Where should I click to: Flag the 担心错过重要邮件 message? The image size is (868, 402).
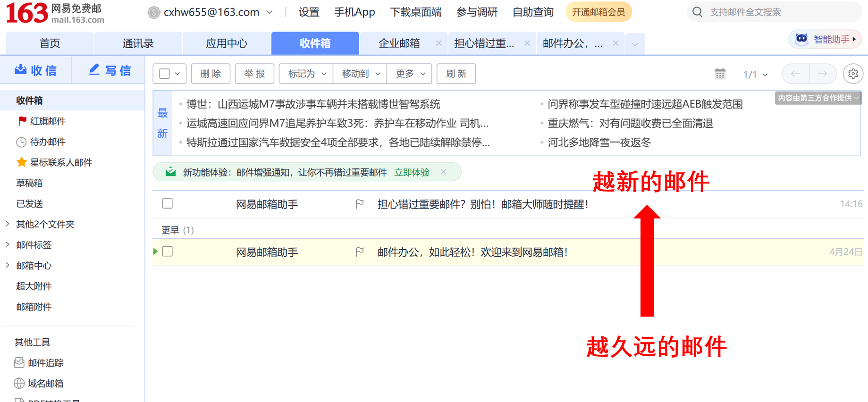(360, 204)
